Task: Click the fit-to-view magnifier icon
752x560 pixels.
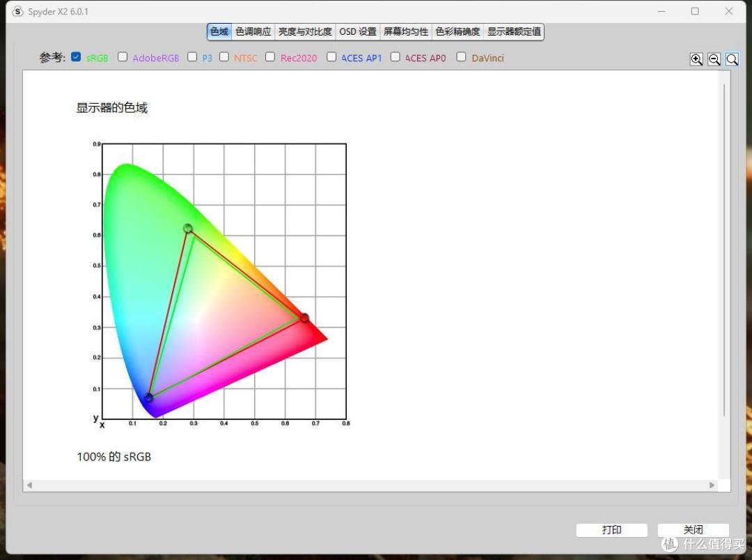Action: tap(732, 59)
